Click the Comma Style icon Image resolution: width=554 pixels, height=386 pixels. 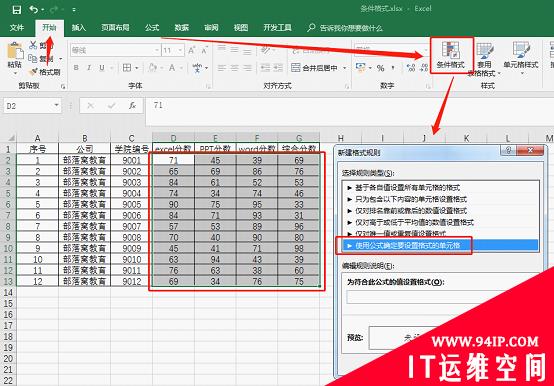click(393, 68)
